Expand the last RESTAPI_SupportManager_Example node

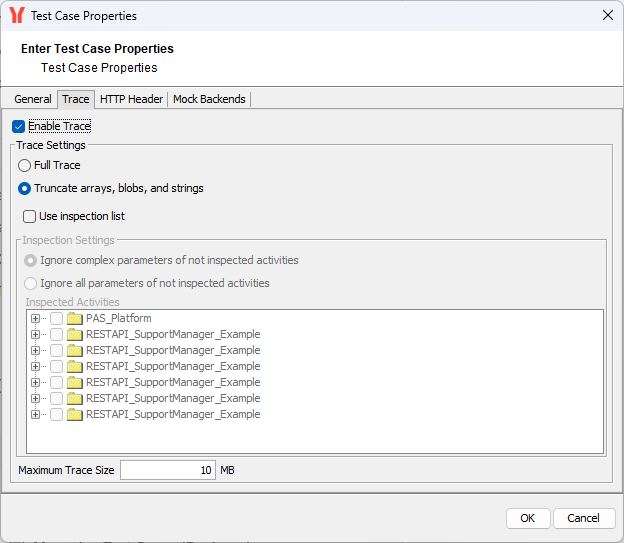(36, 414)
